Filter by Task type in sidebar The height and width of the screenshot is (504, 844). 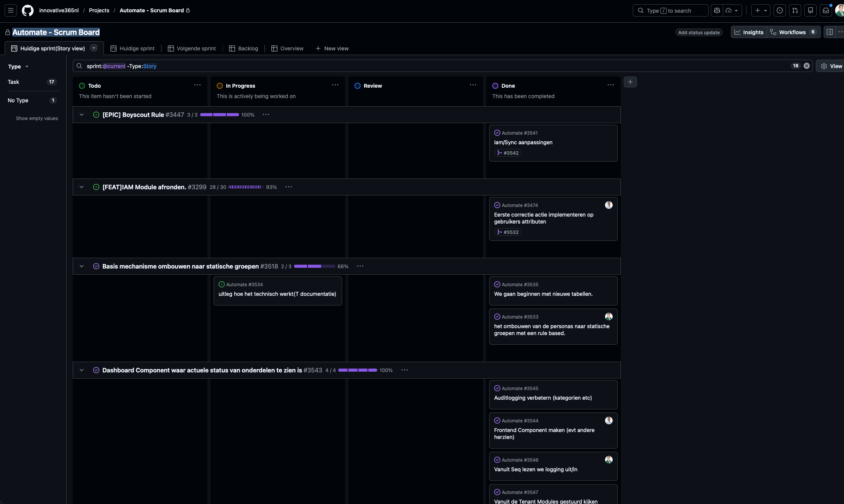click(x=32, y=82)
